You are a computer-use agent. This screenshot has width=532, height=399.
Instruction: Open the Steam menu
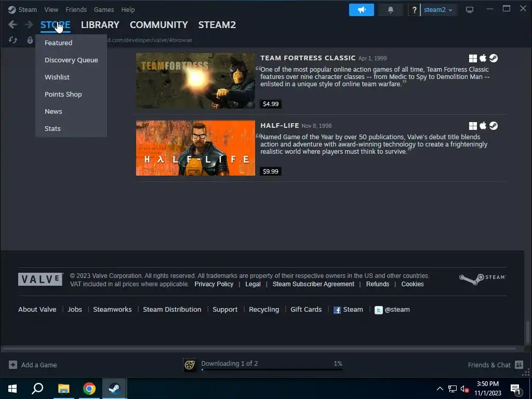click(28, 9)
